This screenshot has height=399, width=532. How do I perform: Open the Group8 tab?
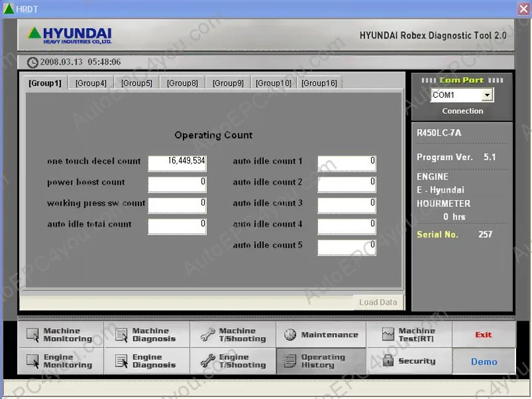tap(182, 82)
